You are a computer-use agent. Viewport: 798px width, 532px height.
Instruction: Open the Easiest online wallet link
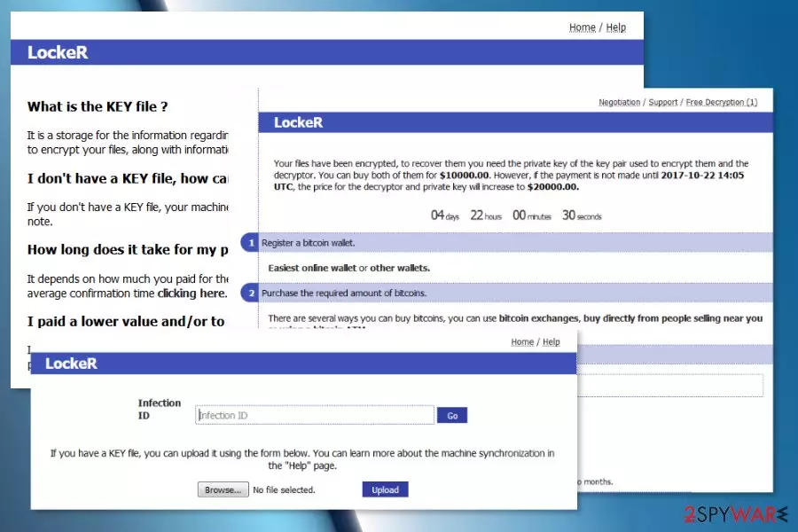312,269
